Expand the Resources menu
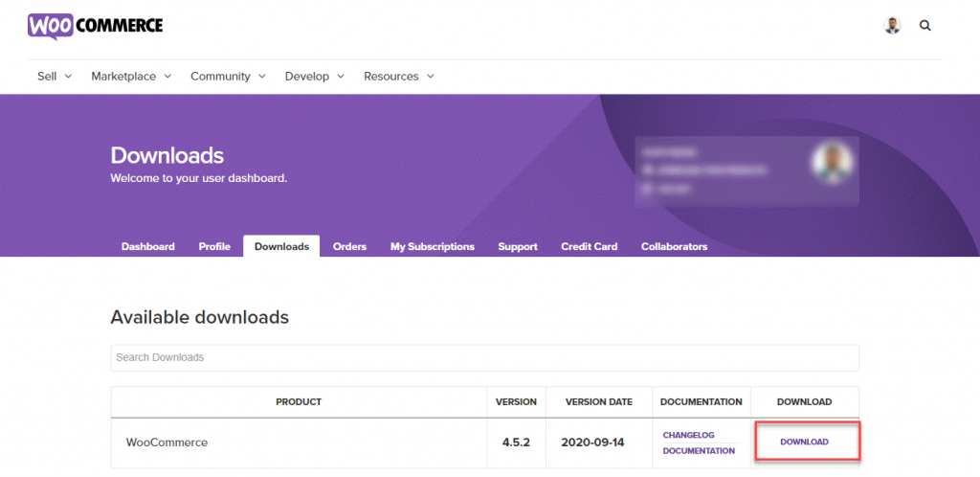 coord(399,77)
